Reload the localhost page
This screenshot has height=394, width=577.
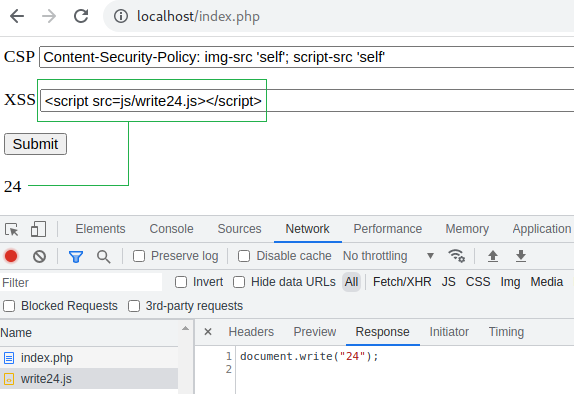pyautogui.click(x=81, y=16)
